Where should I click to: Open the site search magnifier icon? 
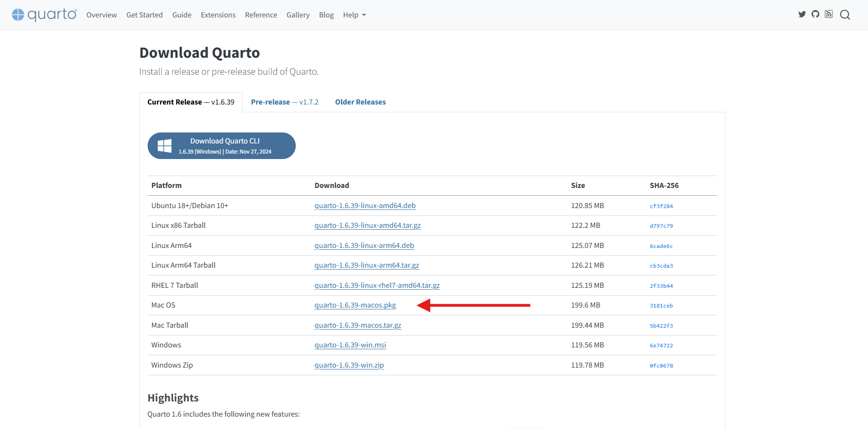(x=845, y=15)
